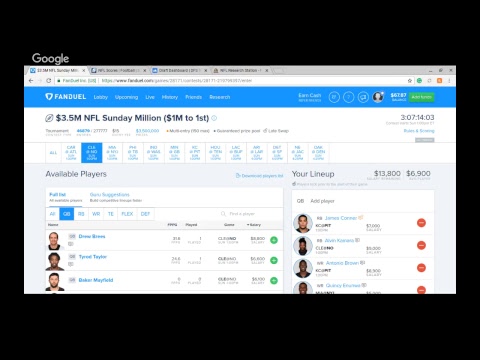Image resolution: width=480 pixels, height=360 pixels.
Task: Select the Full list tab
Action: click(x=65, y=197)
